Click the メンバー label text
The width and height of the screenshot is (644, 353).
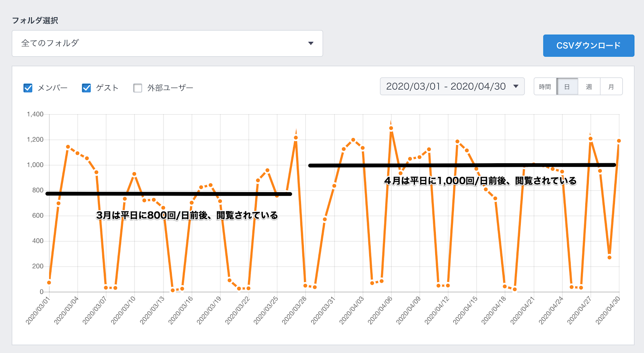point(52,88)
